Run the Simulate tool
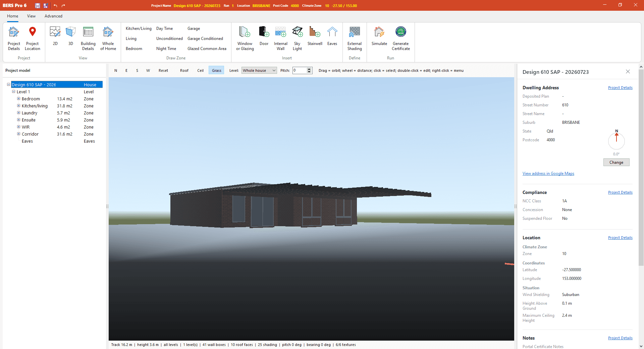The image size is (644, 349). click(x=379, y=36)
